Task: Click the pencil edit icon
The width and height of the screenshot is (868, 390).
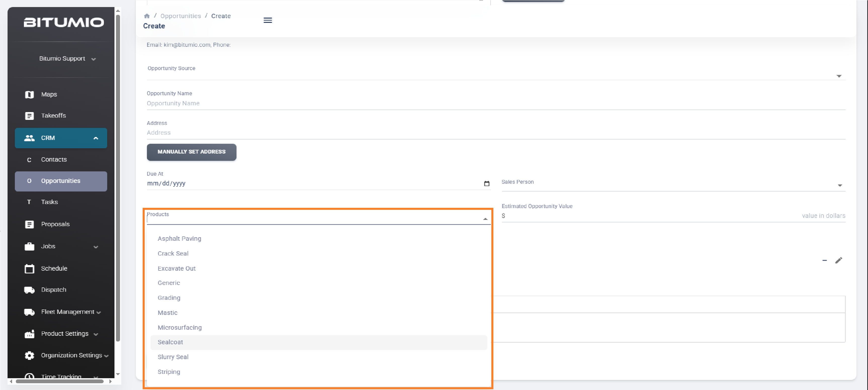Action: click(x=838, y=260)
